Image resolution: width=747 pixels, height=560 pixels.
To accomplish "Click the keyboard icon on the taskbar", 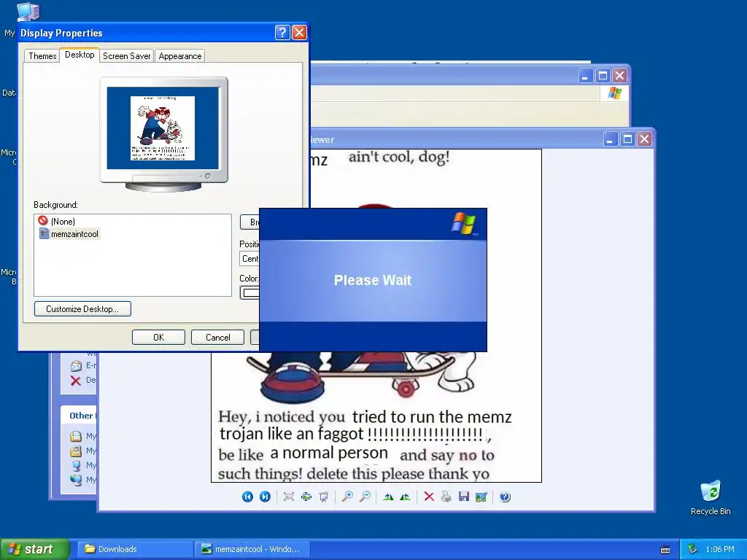I will coord(665,550).
